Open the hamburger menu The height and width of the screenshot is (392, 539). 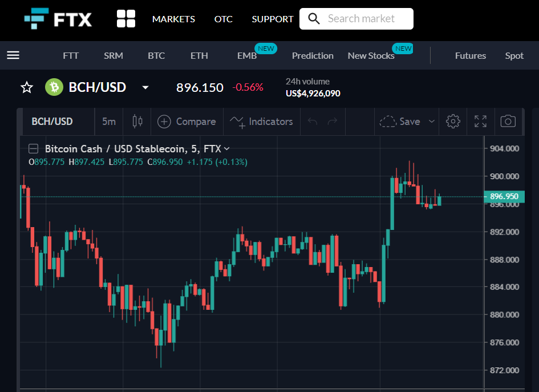pyautogui.click(x=13, y=55)
